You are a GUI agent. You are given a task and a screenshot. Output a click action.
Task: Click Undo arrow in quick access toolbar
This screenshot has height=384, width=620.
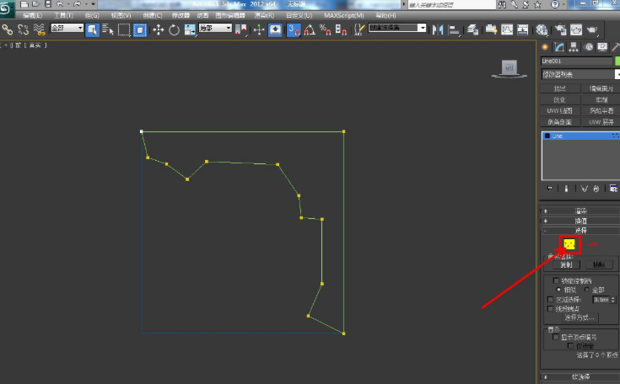pos(60,4)
